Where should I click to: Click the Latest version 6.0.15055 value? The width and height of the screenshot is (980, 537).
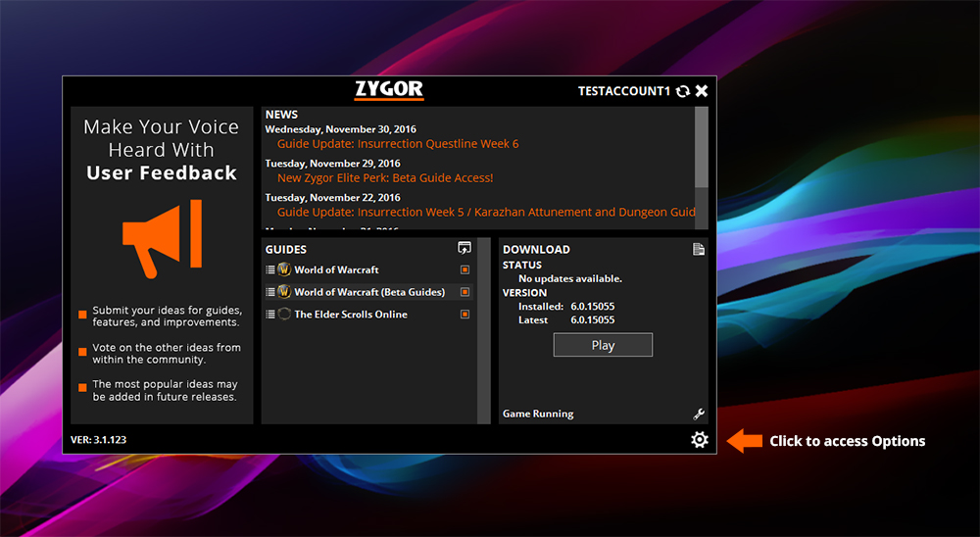593,320
